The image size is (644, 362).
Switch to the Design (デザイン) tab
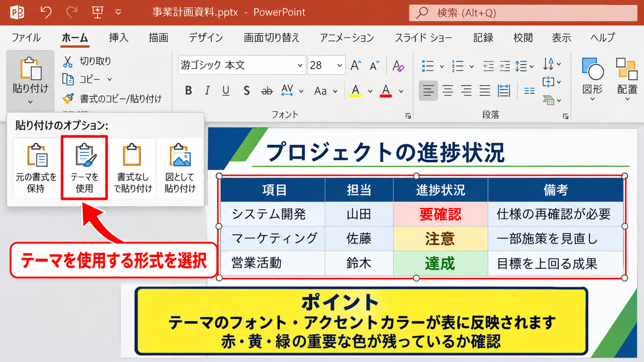pyautogui.click(x=206, y=38)
